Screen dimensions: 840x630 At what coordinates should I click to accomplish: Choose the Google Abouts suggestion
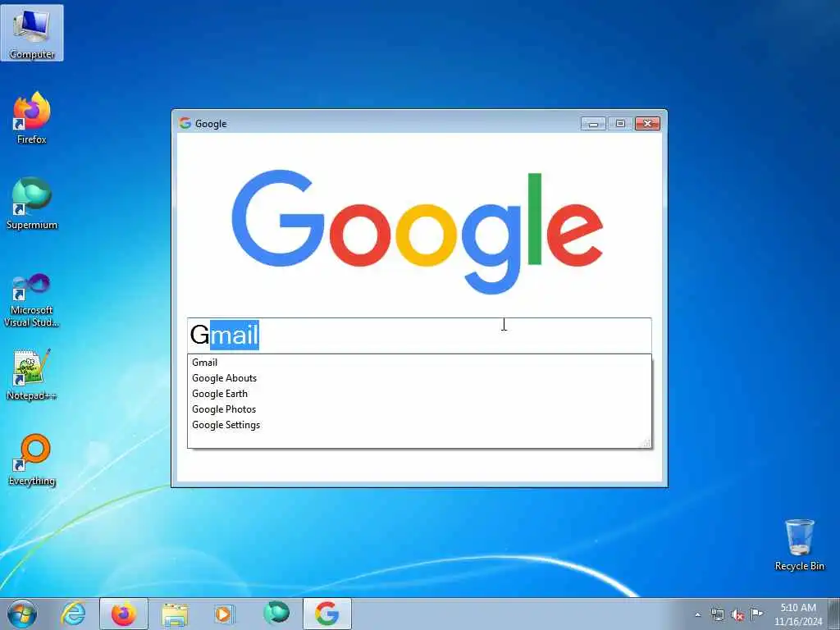(x=419, y=377)
